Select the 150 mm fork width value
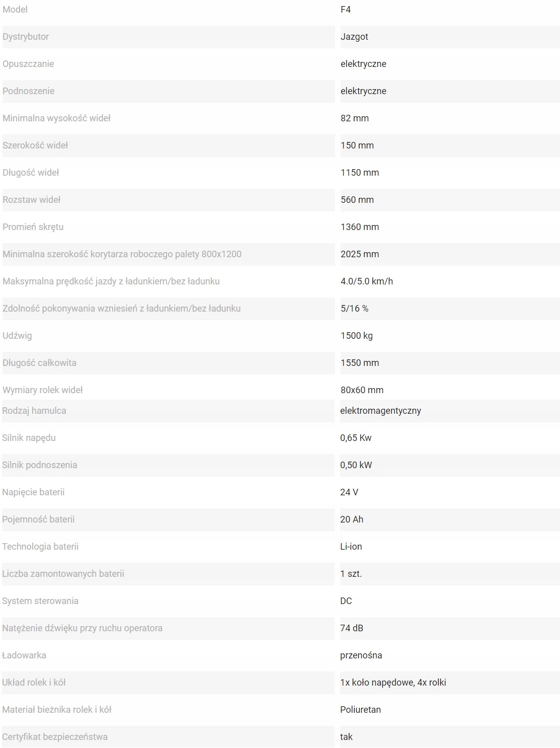The image size is (560, 748). pos(357,145)
